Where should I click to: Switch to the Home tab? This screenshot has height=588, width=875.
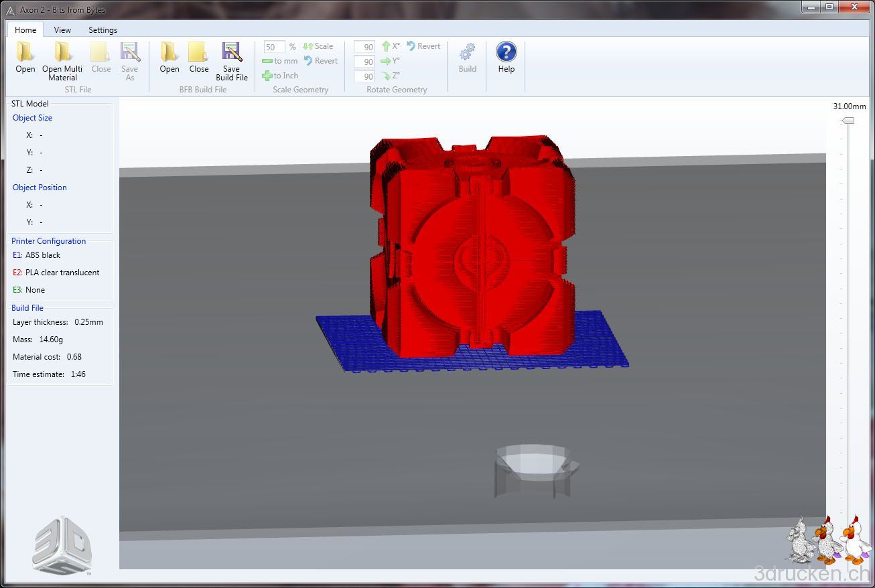(25, 29)
